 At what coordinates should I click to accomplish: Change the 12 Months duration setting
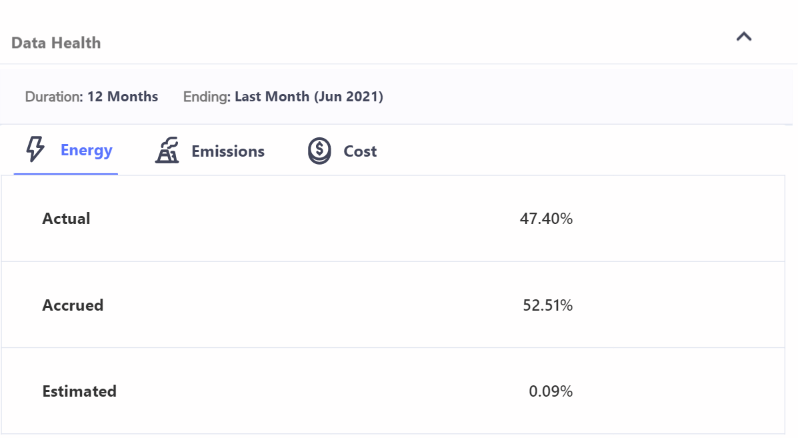(x=123, y=96)
